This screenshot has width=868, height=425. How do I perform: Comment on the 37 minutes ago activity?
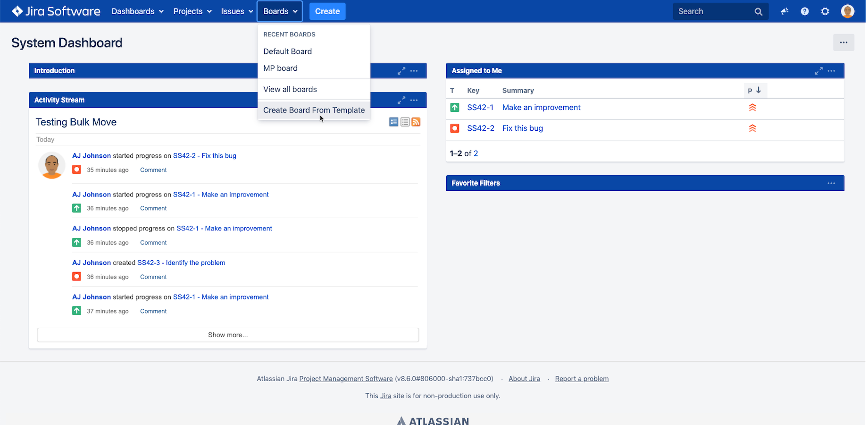click(153, 311)
